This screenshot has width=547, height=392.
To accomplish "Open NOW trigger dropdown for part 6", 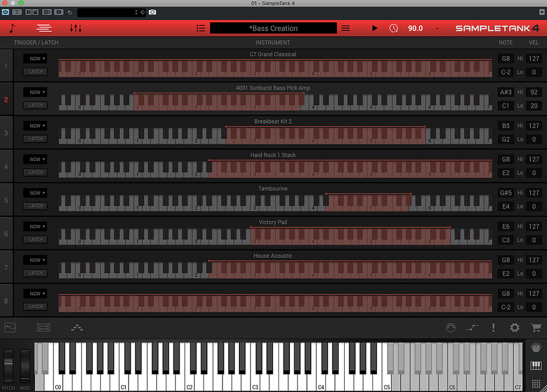I will [x=36, y=226].
